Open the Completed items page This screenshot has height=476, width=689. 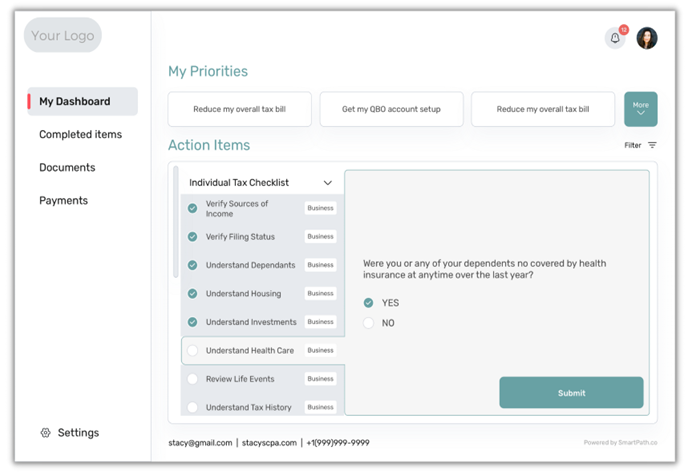click(x=80, y=135)
